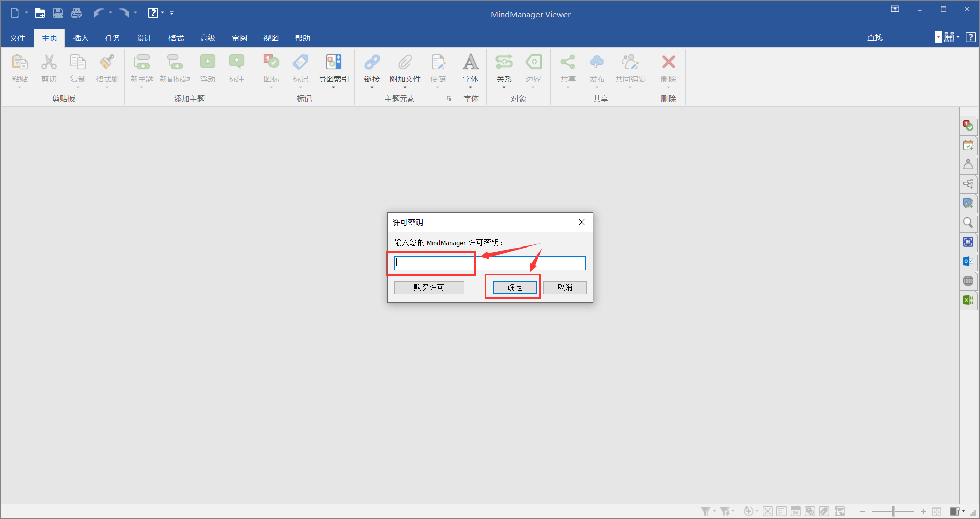Click the license key input field

(489, 263)
